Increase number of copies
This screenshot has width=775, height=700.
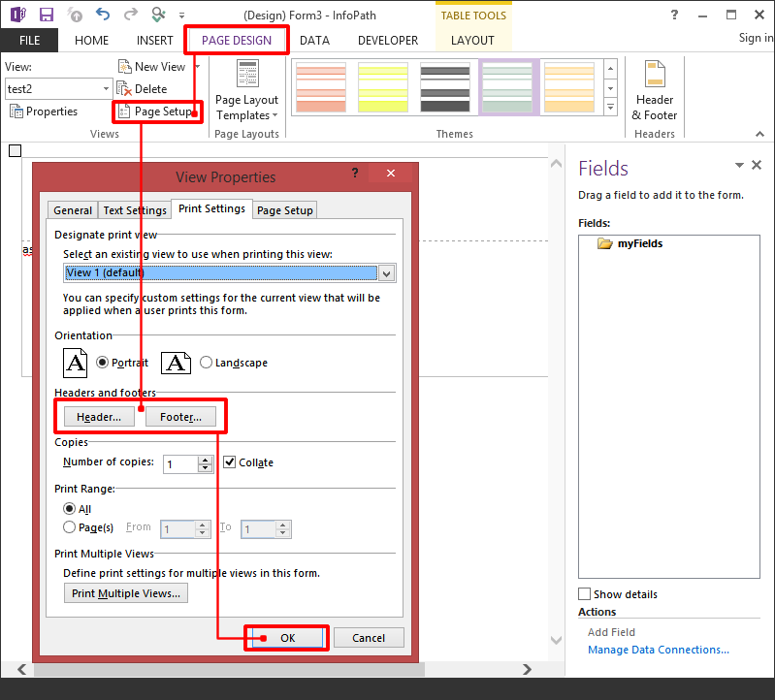click(205, 460)
